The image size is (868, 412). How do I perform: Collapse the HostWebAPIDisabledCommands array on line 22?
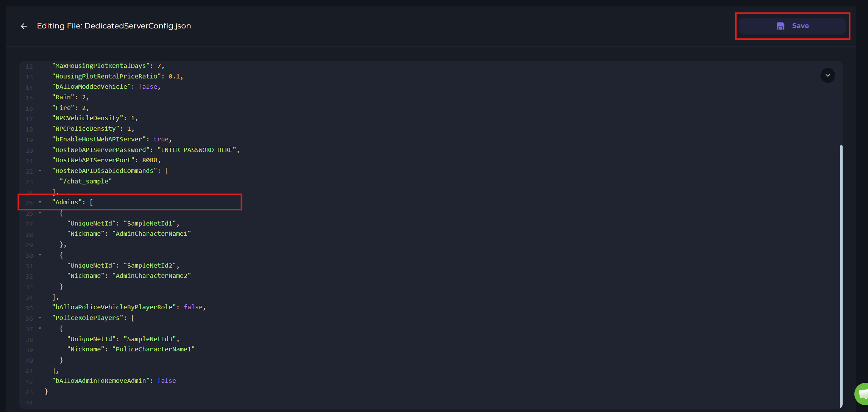coord(40,171)
